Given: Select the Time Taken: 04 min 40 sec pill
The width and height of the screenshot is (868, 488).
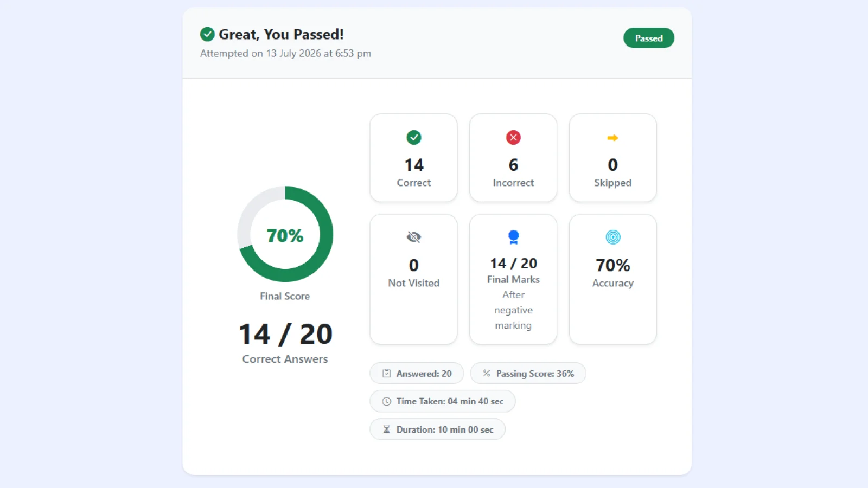Looking at the screenshot, I should tap(443, 401).
